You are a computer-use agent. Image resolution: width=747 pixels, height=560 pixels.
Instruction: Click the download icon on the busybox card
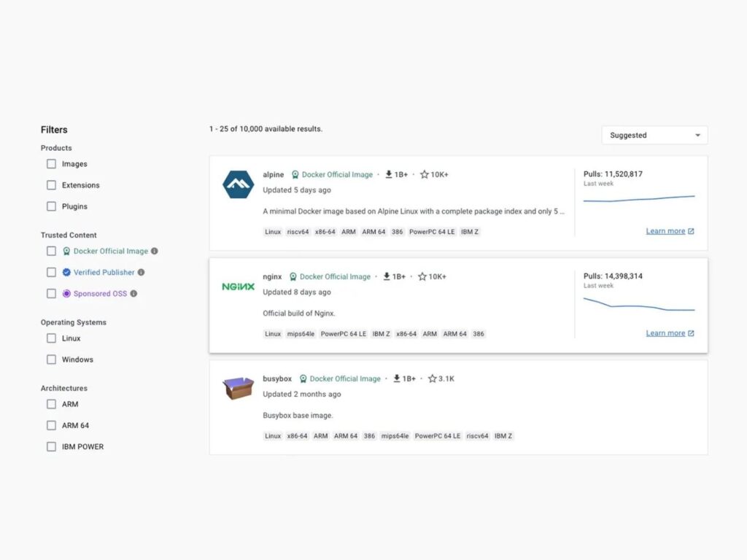click(397, 378)
